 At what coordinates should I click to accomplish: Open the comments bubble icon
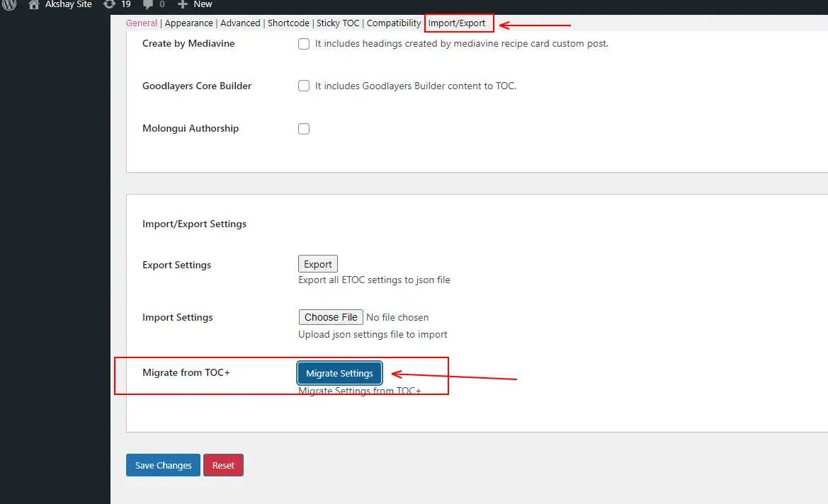(x=148, y=4)
